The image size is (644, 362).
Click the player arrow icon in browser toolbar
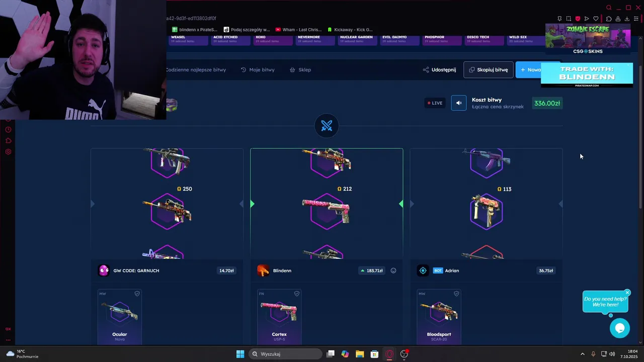pos(587,19)
